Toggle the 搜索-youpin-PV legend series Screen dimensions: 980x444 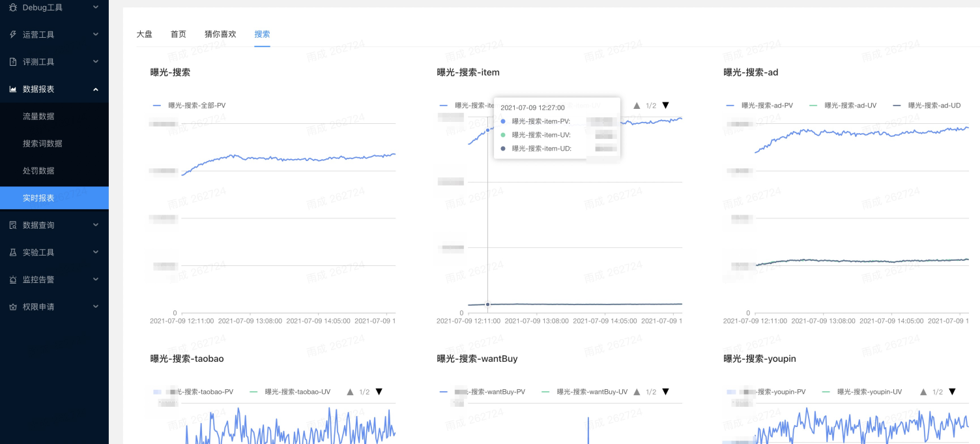tap(766, 392)
